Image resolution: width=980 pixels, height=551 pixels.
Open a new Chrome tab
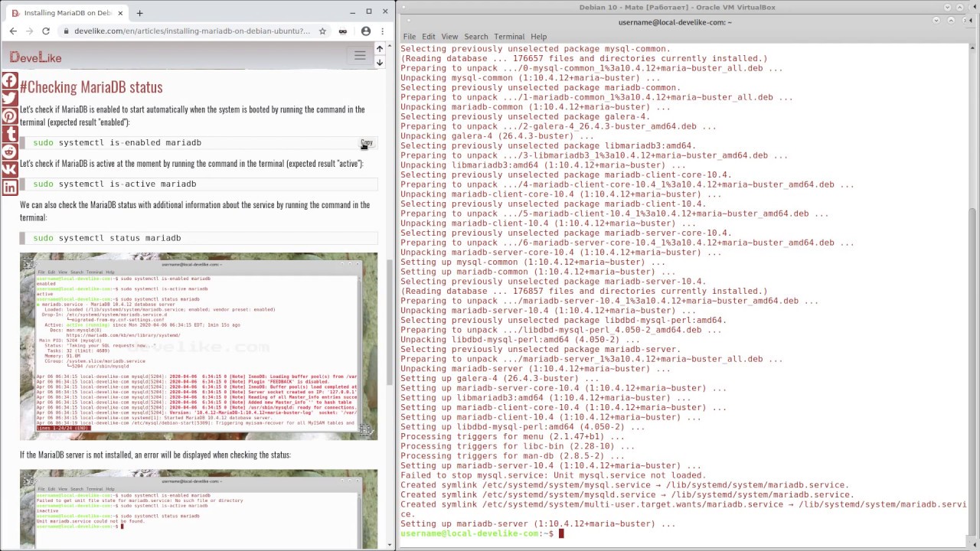tap(139, 13)
